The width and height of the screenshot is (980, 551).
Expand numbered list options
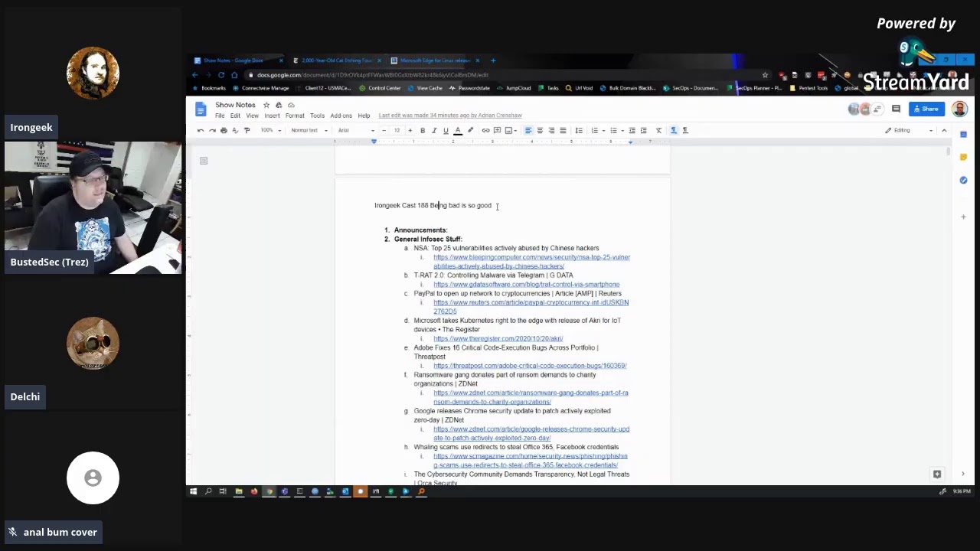(603, 130)
